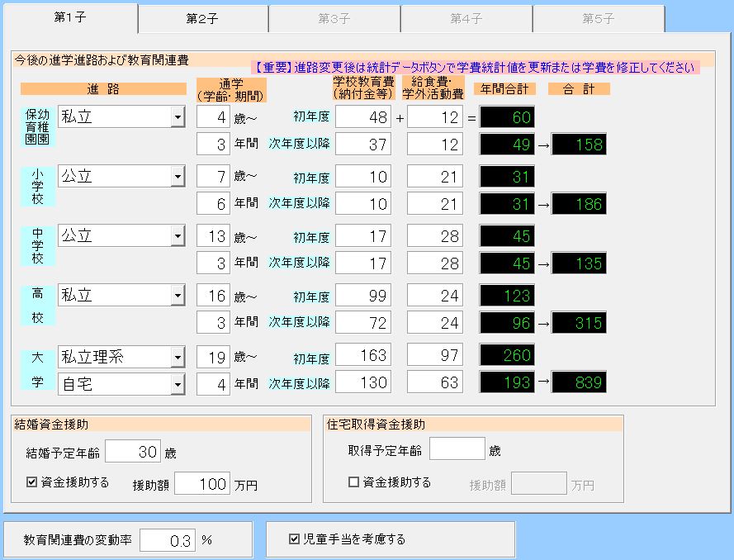Toggle the 児童手当を考慮する checkbox
The width and height of the screenshot is (734, 560).
click(x=294, y=539)
